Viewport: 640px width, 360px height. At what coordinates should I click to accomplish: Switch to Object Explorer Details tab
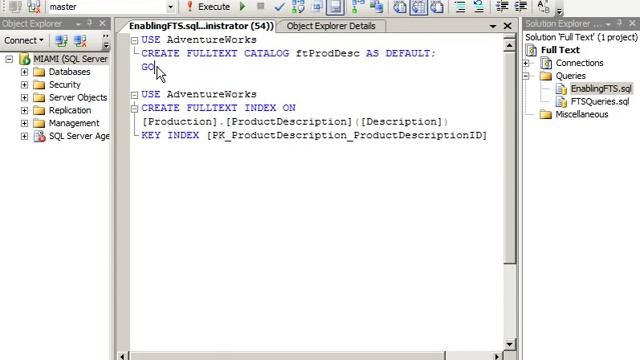[x=331, y=26]
